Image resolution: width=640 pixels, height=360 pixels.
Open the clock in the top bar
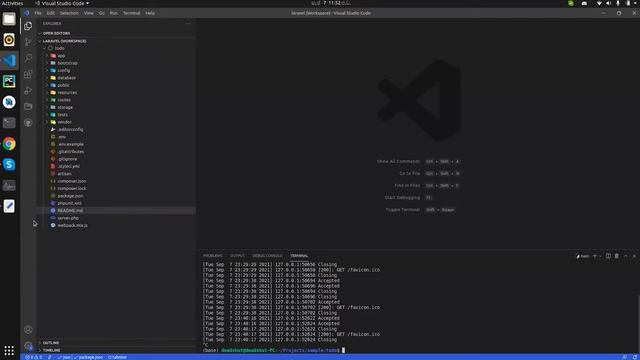(331, 3)
